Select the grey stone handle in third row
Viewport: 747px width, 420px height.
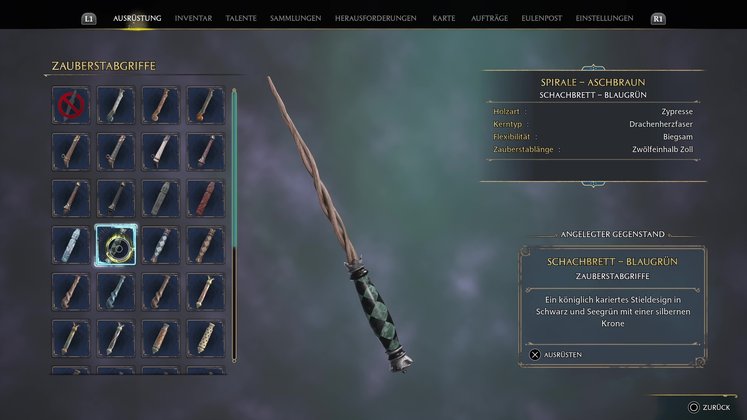pyautogui.click(x=161, y=199)
